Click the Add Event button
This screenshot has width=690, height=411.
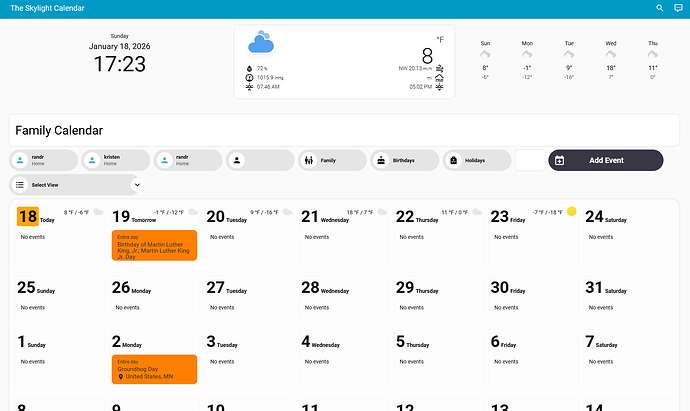pos(606,160)
